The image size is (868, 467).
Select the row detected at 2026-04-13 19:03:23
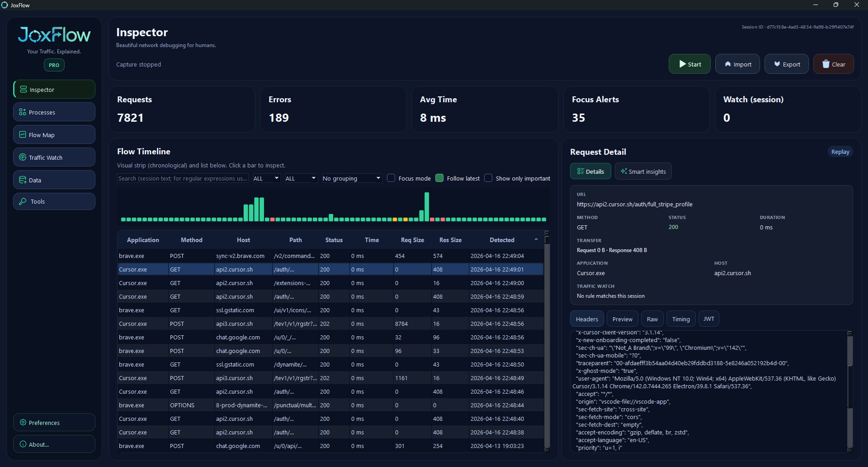coord(330,446)
